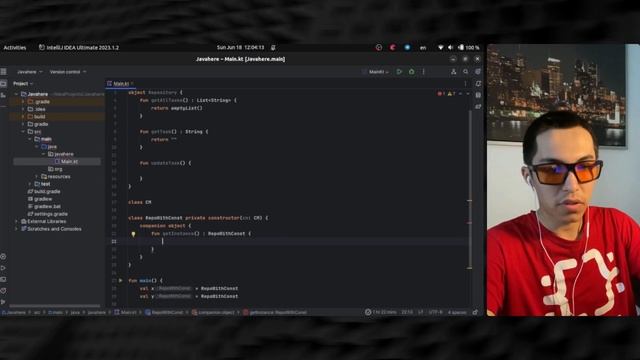
Task: Open the Gradle tool window icon
Action: coord(478,107)
